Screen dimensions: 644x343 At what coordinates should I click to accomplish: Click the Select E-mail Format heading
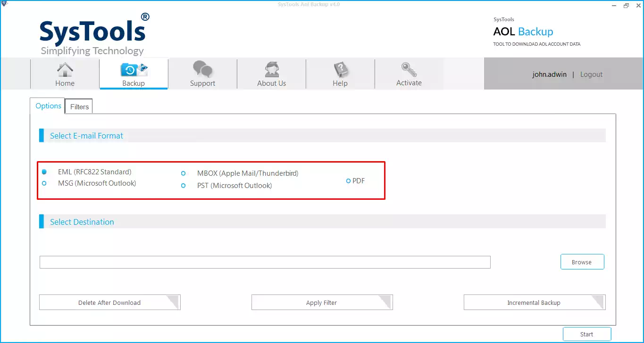point(87,136)
